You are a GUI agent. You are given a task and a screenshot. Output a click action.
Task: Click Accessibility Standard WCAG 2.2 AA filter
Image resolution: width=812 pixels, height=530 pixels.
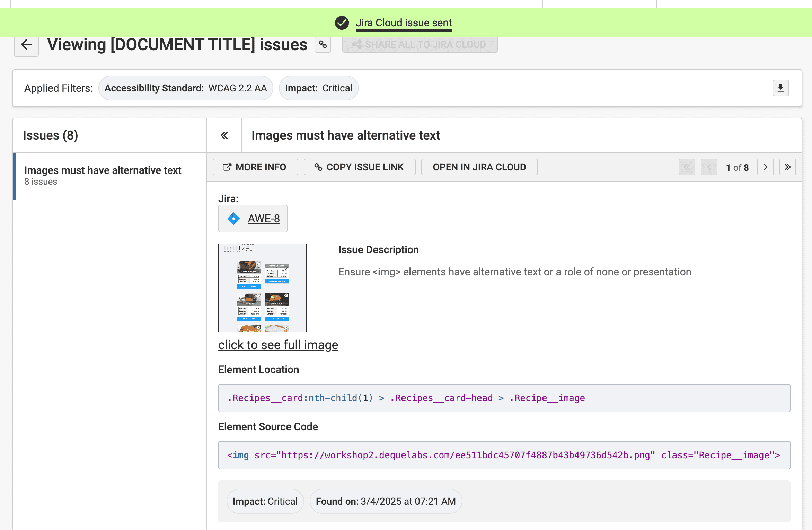click(186, 88)
